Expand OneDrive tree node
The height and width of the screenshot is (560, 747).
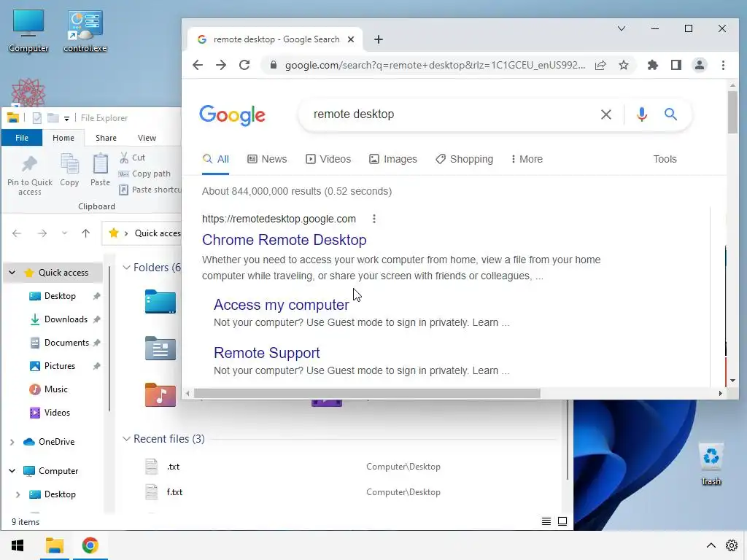pos(12,442)
